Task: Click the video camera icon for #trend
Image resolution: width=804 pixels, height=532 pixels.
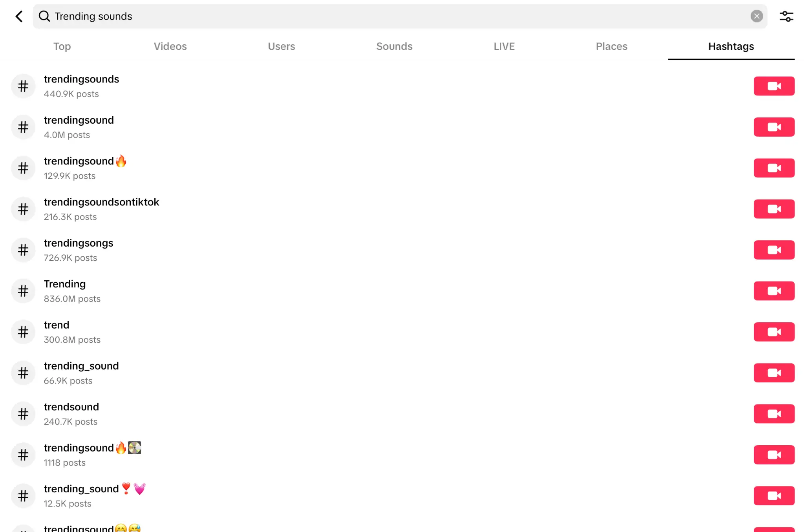Action: click(x=774, y=331)
